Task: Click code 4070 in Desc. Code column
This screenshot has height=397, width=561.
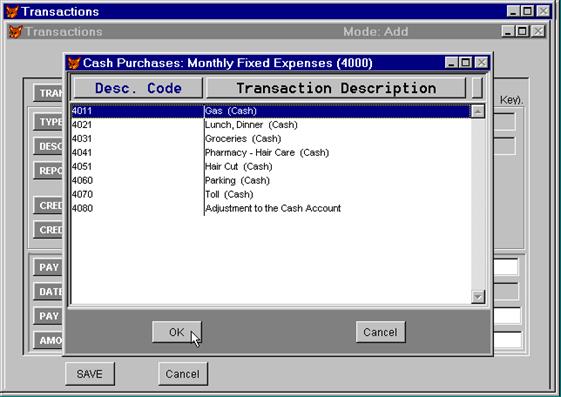Action: click(x=82, y=195)
